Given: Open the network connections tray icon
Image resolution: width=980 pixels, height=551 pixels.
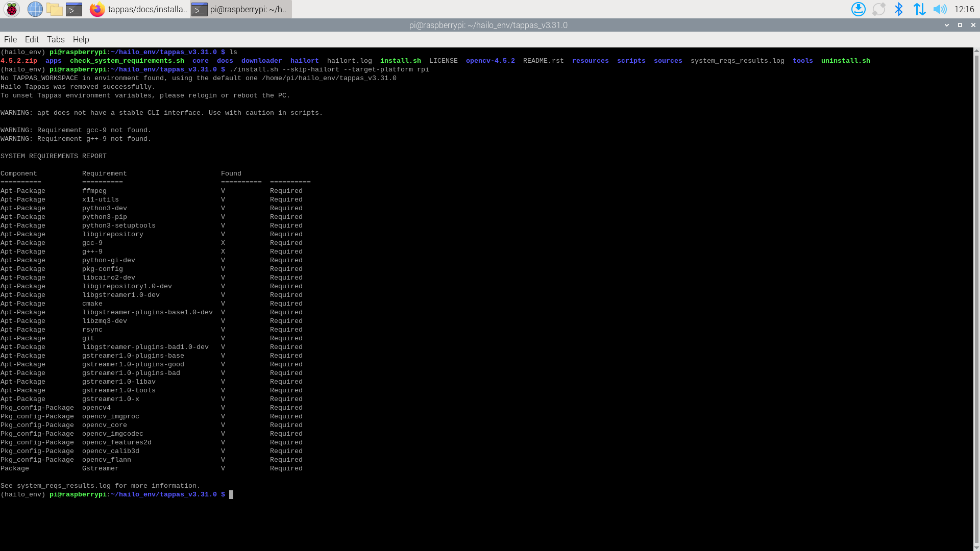Looking at the screenshot, I should click(x=919, y=9).
